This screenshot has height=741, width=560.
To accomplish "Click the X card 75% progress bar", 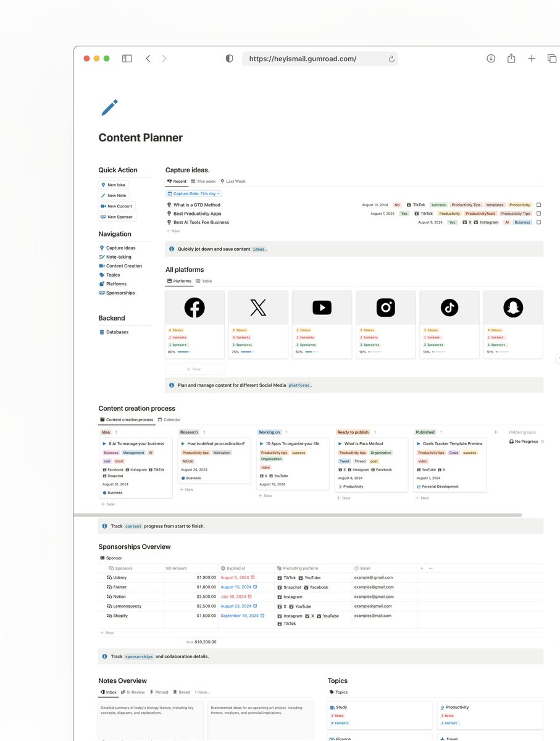I will tap(248, 352).
